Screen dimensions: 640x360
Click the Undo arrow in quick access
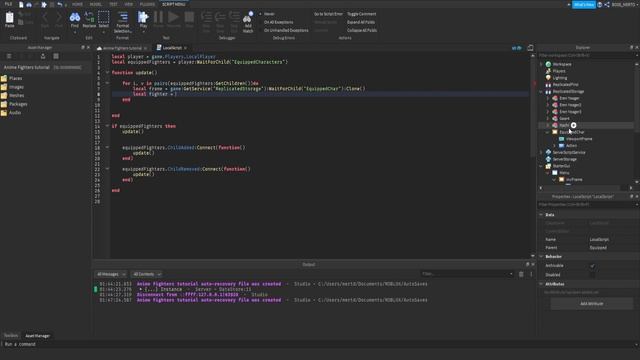coord(60,4)
